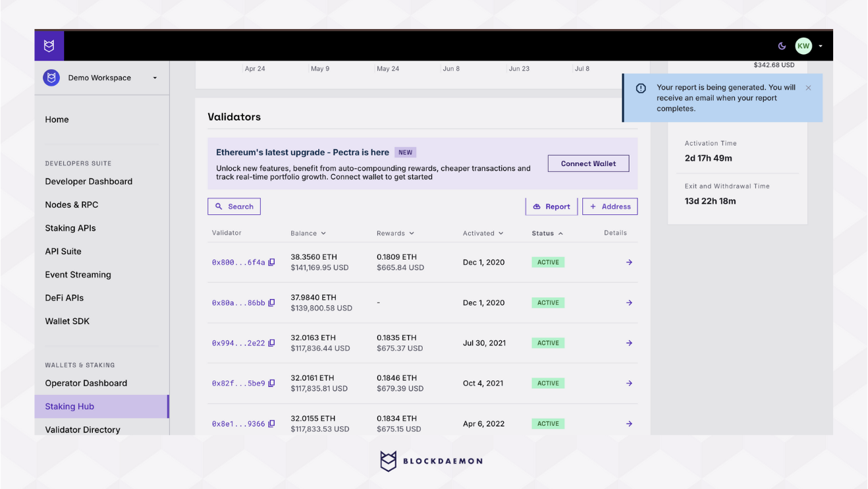868x489 pixels.
Task: Copy address of validator 0x80a...86bb
Action: click(271, 302)
